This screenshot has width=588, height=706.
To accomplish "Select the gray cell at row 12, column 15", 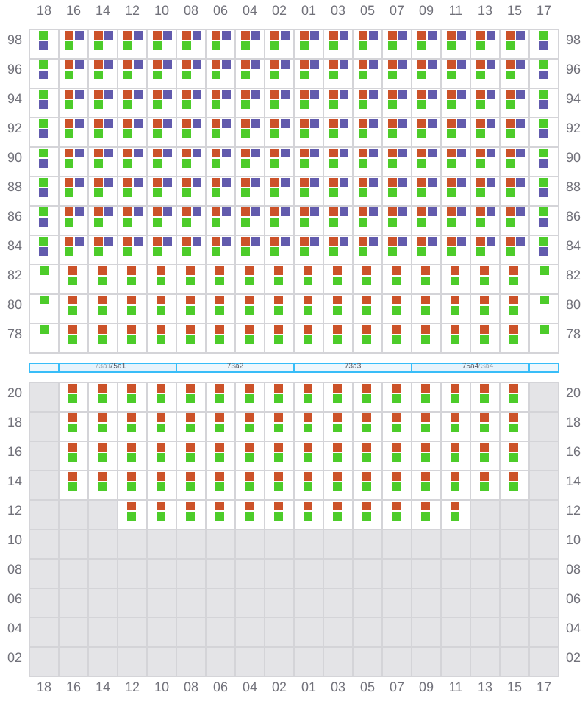I will [x=514, y=515].
